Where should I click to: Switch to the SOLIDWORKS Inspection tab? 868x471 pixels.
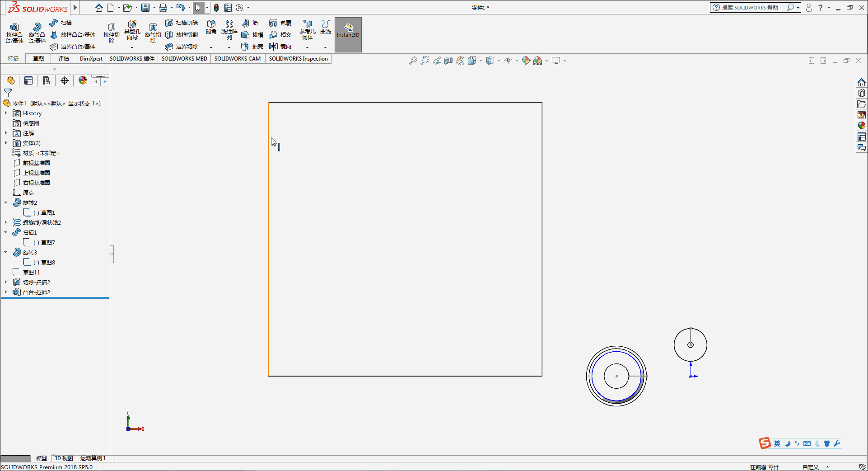coord(299,59)
